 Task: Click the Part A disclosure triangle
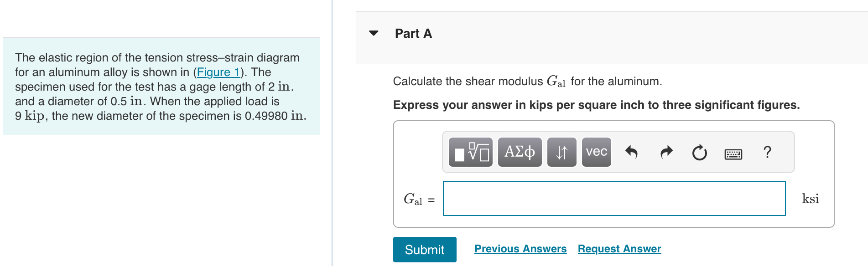pyautogui.click(x=373, y=33)
